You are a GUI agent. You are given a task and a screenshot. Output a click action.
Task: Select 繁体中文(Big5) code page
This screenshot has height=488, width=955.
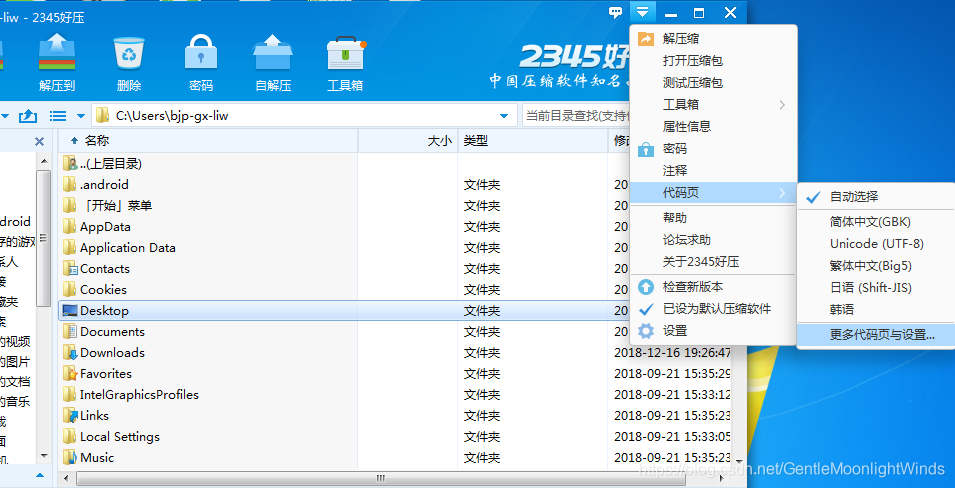point(876,266)
